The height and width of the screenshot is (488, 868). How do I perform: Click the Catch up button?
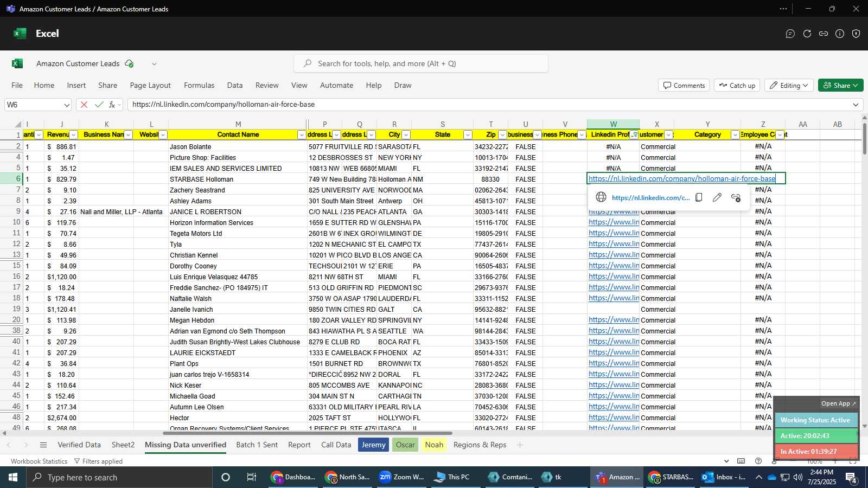pyautogui.click(x=737, y=85)
